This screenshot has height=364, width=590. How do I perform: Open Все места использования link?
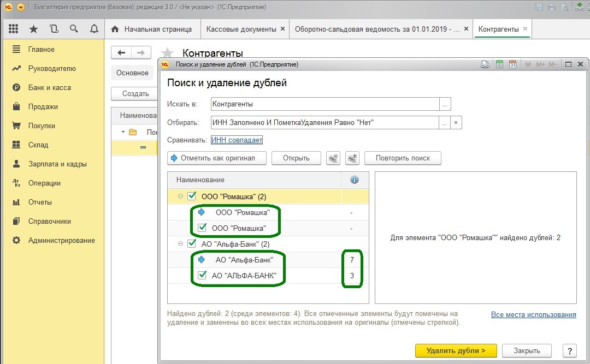click(x=533, y=315)
